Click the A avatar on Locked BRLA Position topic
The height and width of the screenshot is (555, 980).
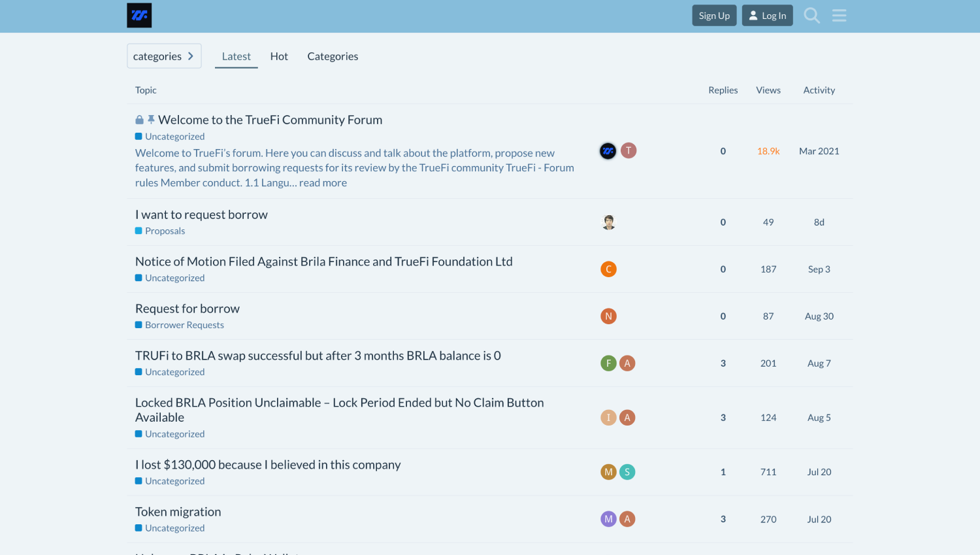coord(627,418)
